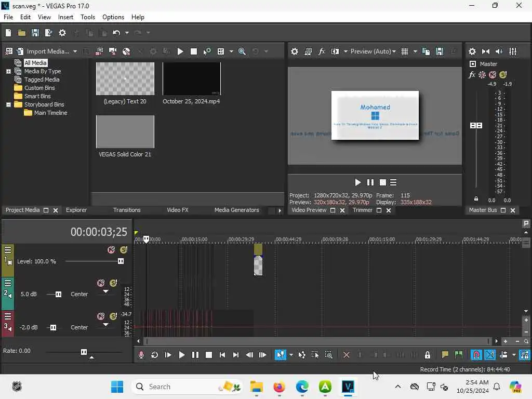Viewport: 532px width, 399px height.
Task: Pause timeline playback in transport
Action: (x=195, y=355)
